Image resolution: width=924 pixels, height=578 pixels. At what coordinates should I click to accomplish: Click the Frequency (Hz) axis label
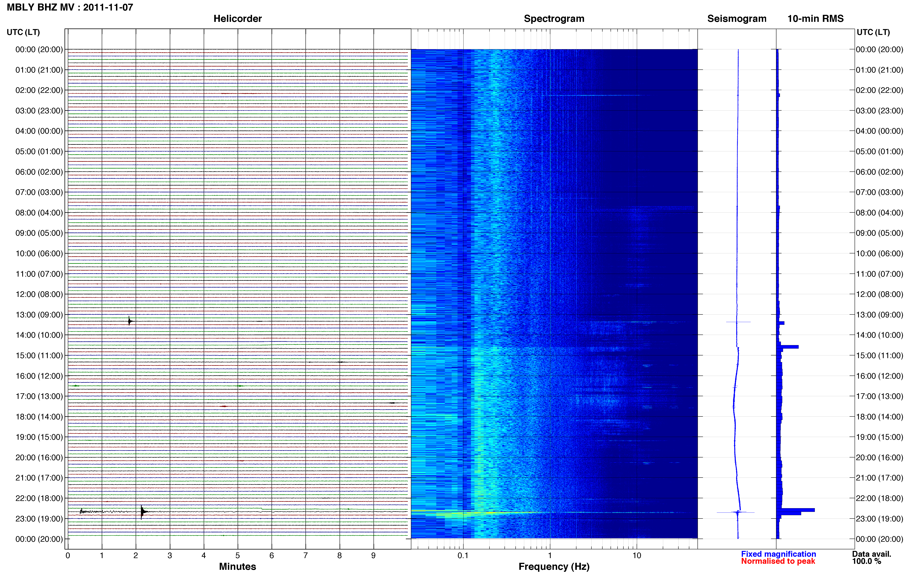click(x=554, y=566)
